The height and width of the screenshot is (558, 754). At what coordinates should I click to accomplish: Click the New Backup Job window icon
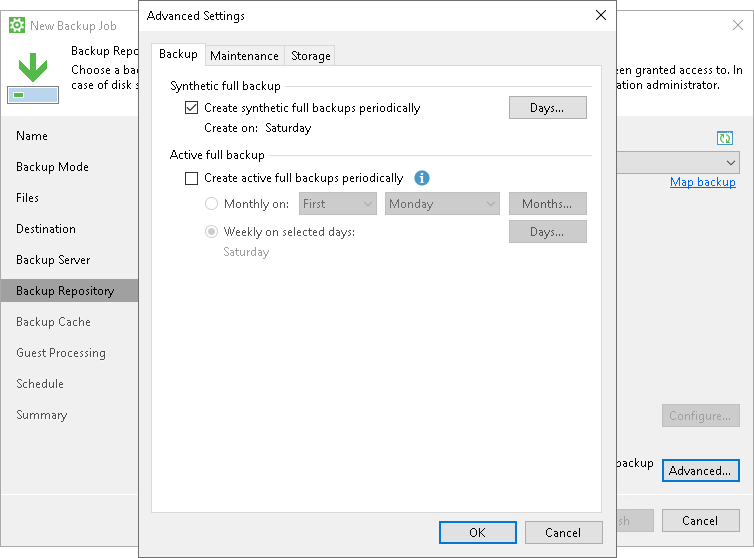click(x=17, y=25)
